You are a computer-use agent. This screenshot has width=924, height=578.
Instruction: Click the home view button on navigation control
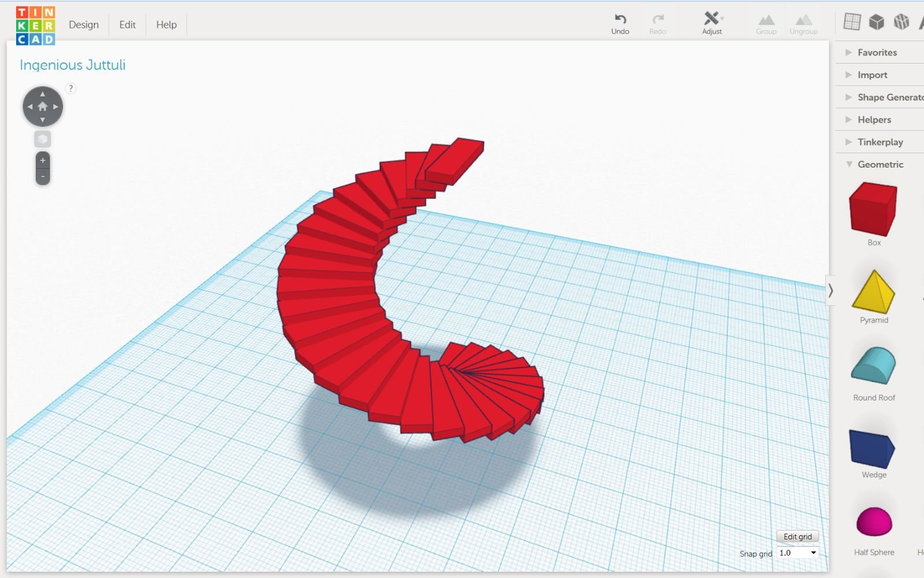(42, 106)
